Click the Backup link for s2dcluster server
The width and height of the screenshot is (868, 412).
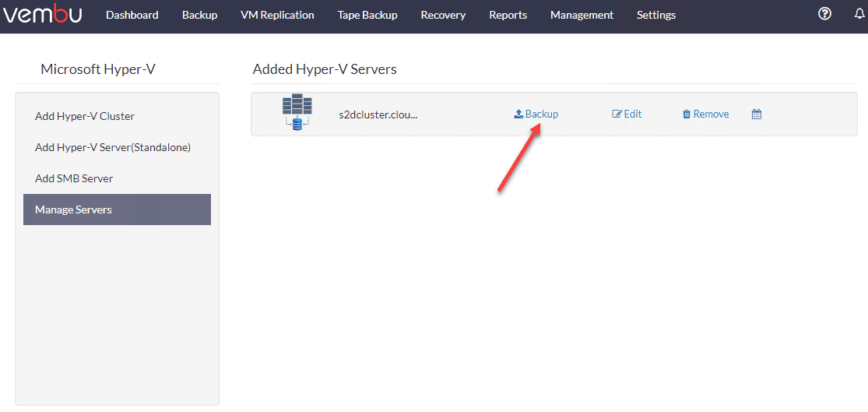(x=536, y=114)
